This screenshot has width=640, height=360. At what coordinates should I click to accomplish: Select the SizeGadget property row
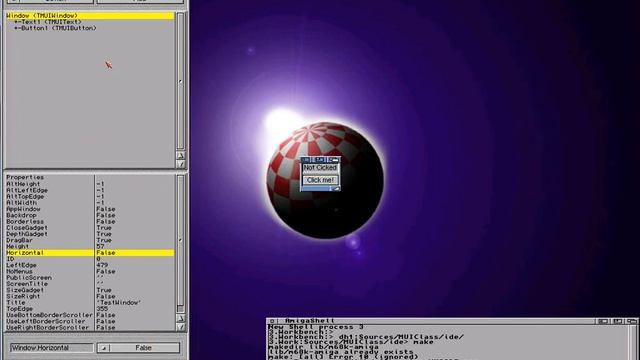click(90, 290)
